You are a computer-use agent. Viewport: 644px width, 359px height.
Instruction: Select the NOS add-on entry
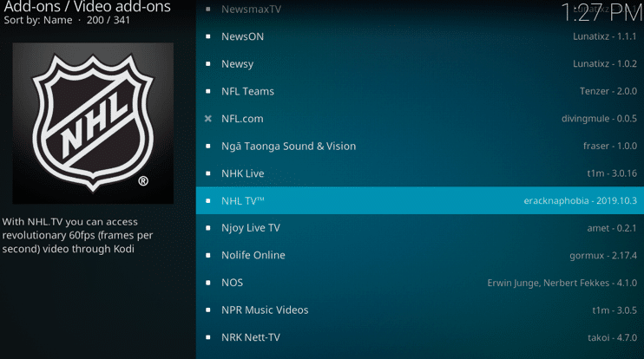[x=420, y=283]
